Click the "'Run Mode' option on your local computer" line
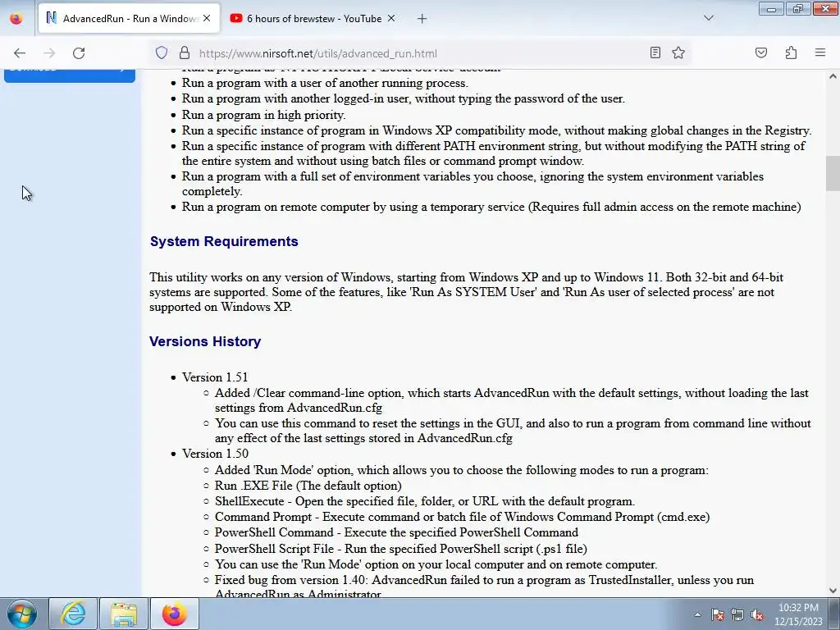Screen dimensions: 840x630 tap(436, 564)
